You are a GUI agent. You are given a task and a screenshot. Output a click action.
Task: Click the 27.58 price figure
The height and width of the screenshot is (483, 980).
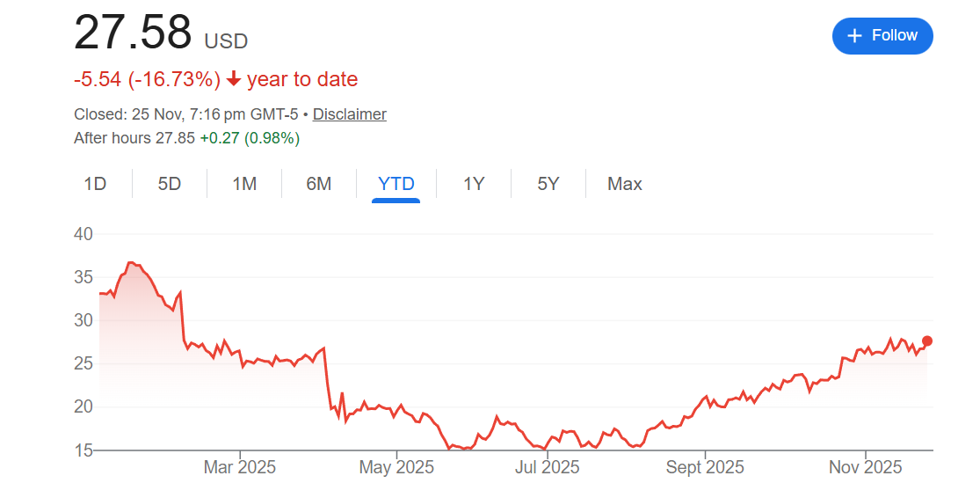tap(133, 33)
